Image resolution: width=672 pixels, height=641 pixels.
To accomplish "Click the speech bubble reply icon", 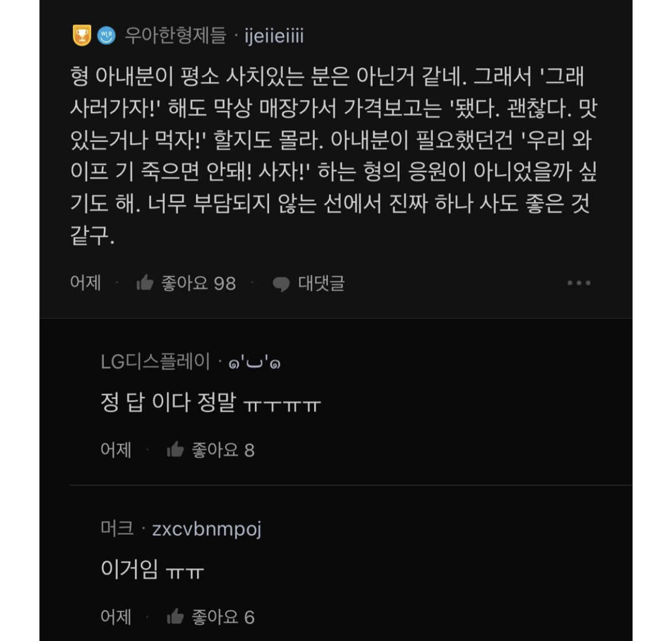I will pos(281,284).
